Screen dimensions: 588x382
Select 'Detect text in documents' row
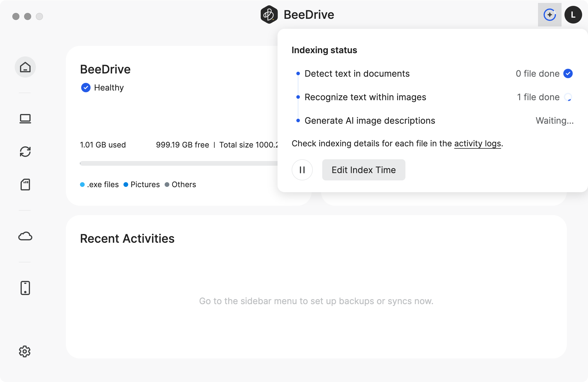(x=433, y=73)
